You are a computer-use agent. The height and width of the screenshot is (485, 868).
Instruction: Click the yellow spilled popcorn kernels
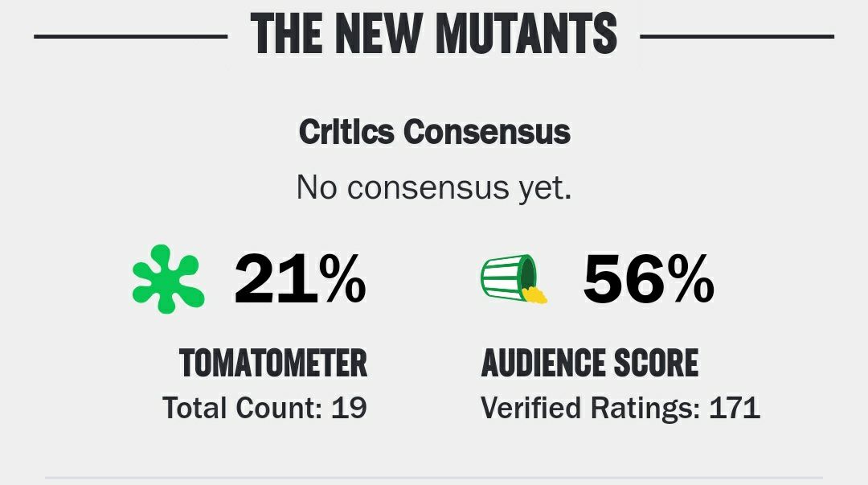535,294
